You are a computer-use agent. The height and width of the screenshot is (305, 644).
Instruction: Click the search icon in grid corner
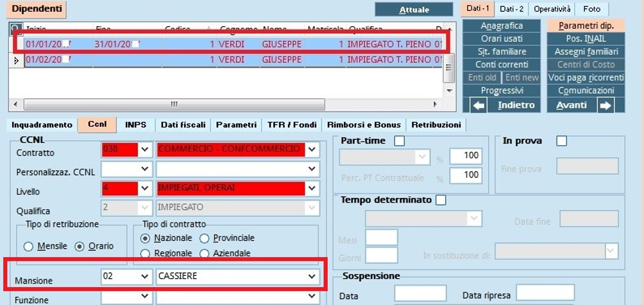[x=15, y=29]
